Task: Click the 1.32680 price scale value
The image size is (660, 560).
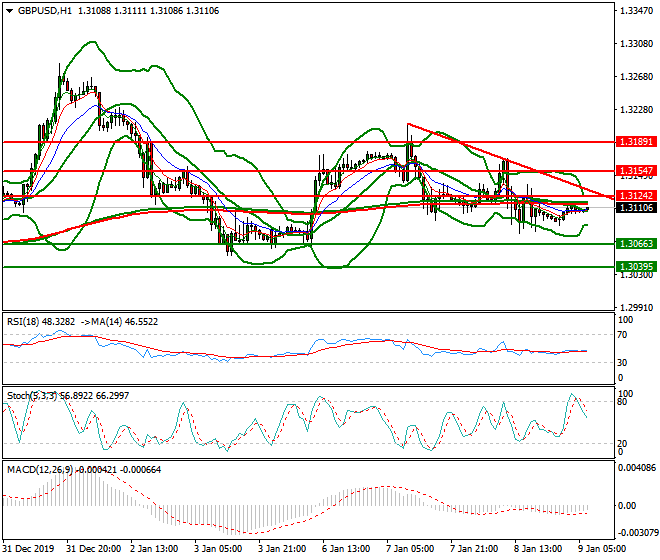Action: coord(637,77)
